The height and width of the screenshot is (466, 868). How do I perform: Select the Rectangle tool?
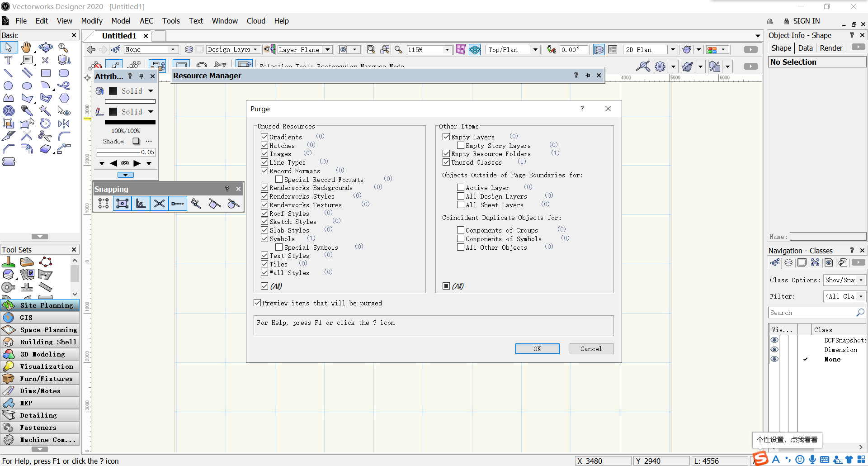(x=46, y=73)
